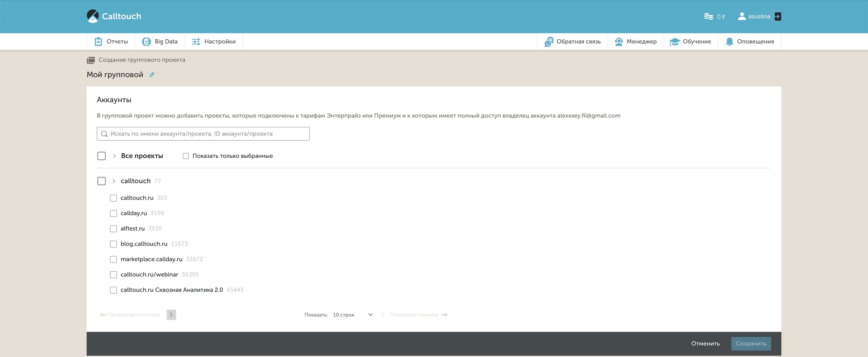Click the asuslina username
This screenshot has height=357, width=868.
759,16
